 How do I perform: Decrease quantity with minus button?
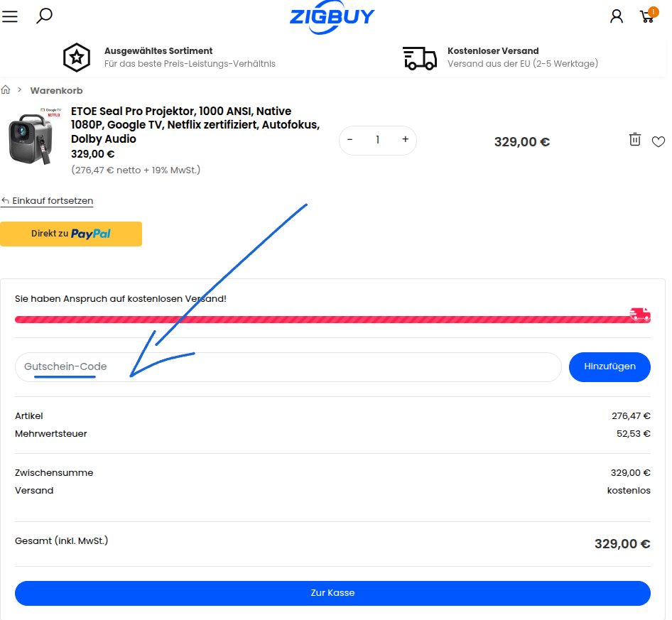[349, 140]
